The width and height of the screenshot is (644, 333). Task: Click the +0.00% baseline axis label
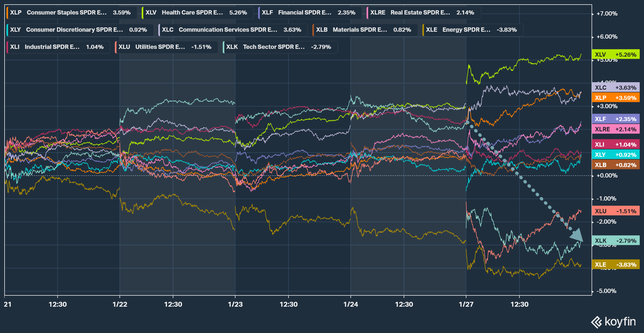click(x=607, y=176)
